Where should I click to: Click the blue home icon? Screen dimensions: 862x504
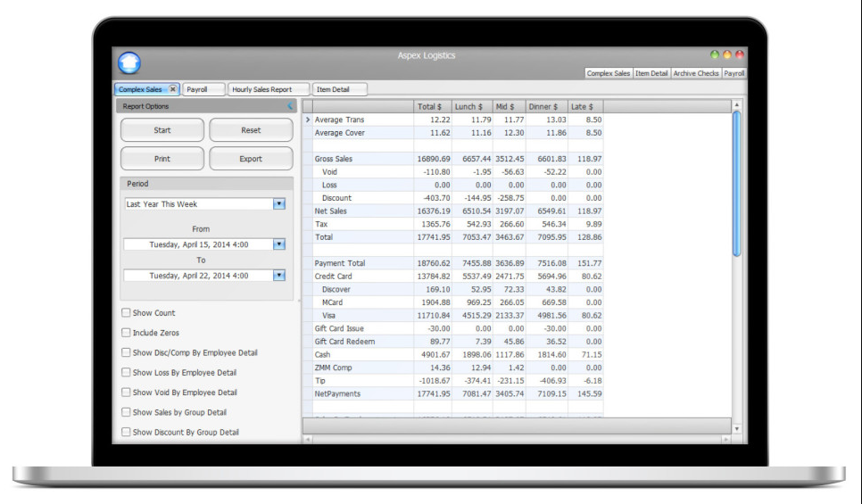point(129,62)
